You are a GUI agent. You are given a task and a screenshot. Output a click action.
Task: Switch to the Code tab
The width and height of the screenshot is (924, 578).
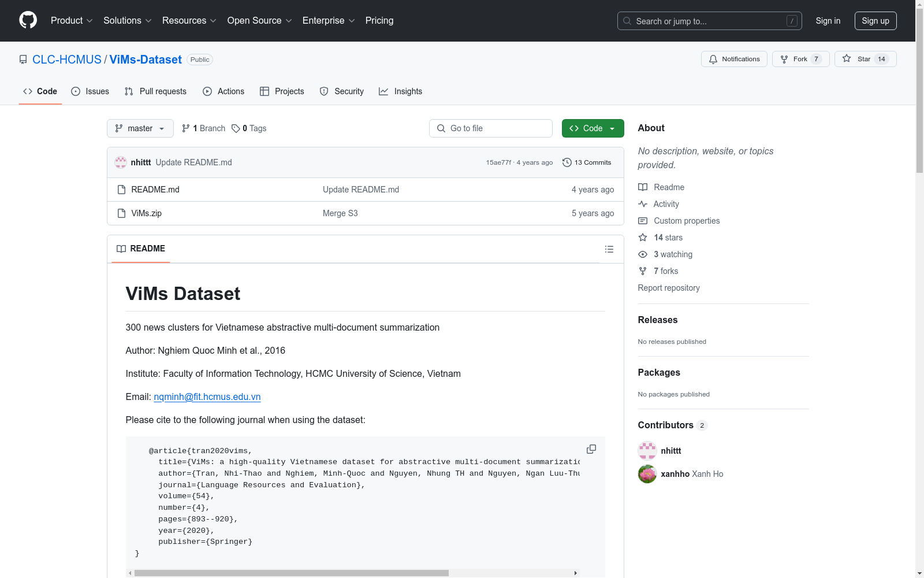click(40, 91)
